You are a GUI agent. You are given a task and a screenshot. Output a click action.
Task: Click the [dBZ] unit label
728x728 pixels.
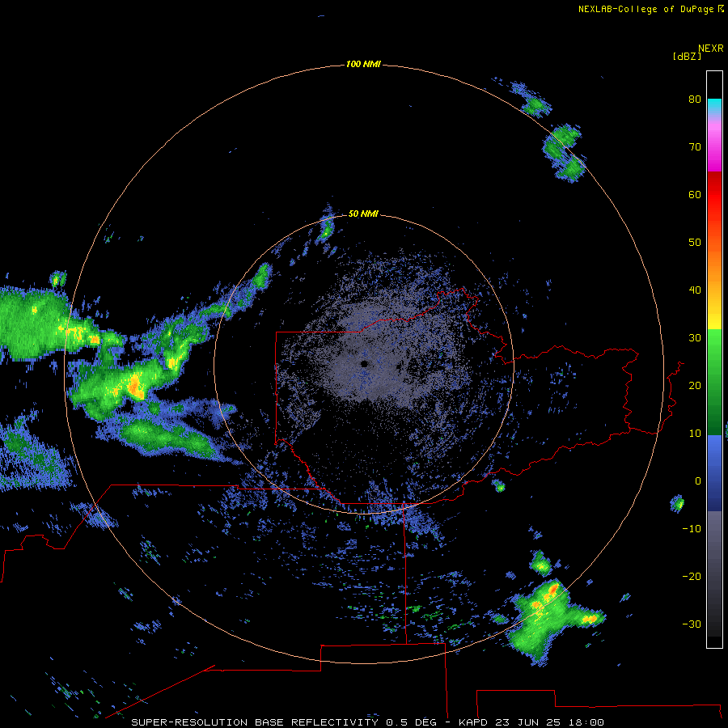pos(687,57)
